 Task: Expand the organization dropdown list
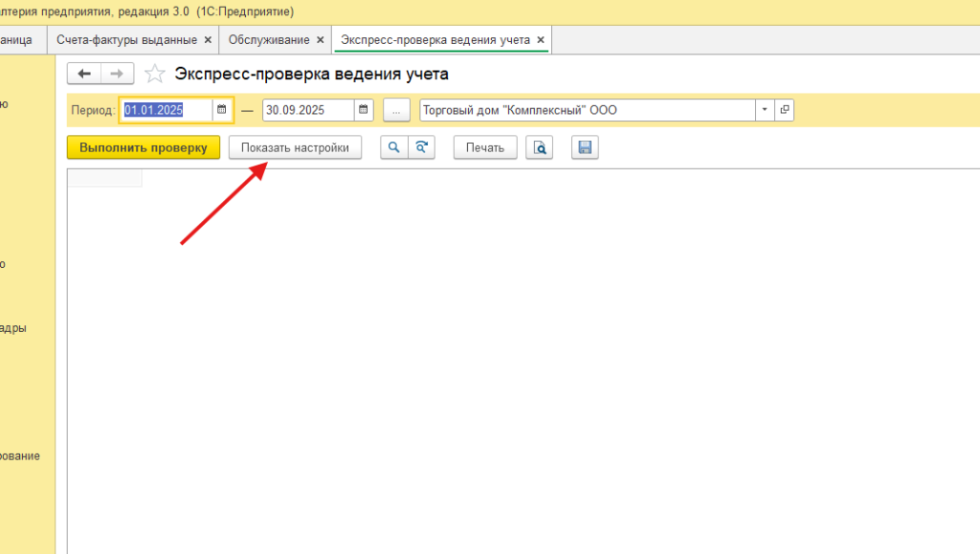pos(765,110)
